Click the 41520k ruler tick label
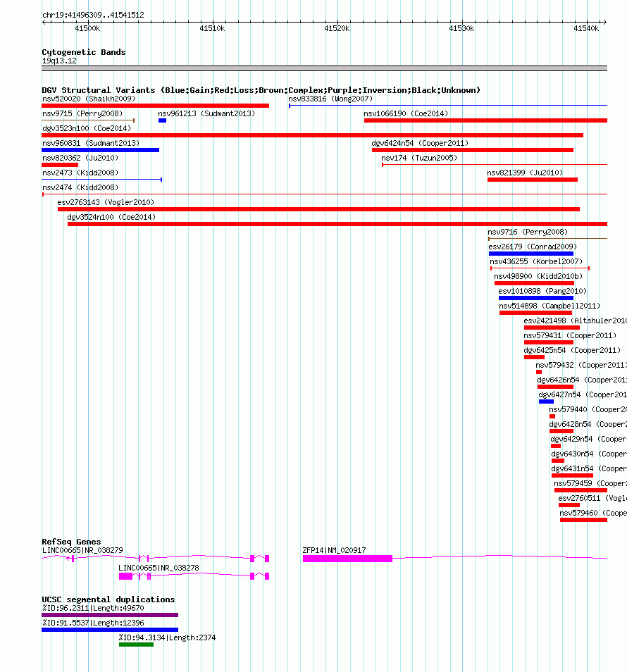Image resolution: width=627 pixels, height=672 pixels. coord(337,28)
